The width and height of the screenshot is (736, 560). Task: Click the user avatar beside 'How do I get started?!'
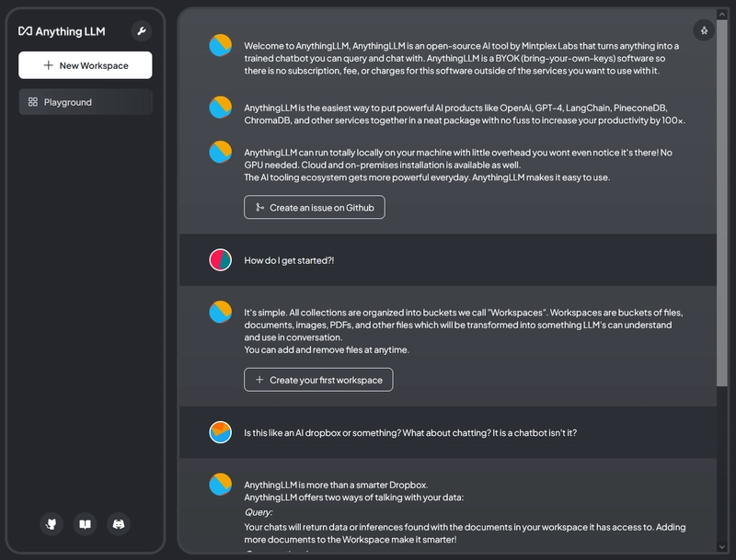220,260
